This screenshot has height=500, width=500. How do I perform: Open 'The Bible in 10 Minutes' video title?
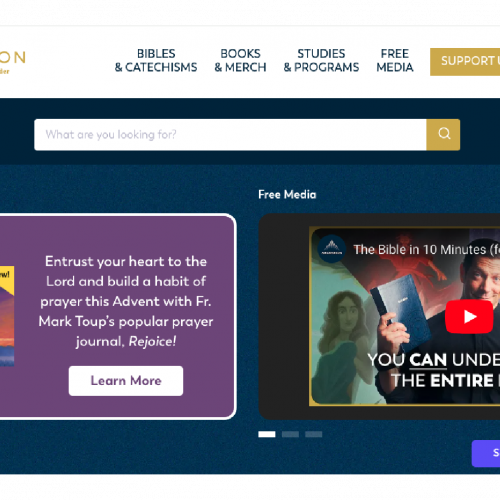pos(426,249)
